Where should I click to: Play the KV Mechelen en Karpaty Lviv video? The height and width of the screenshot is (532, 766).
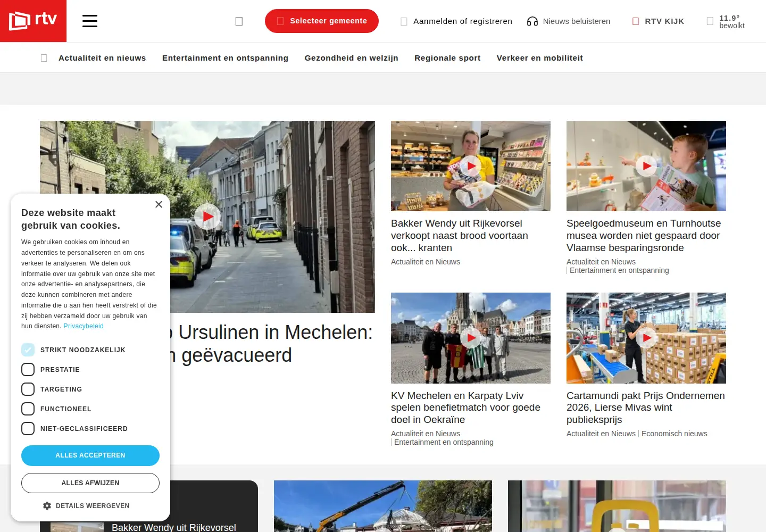coord(471,338)
